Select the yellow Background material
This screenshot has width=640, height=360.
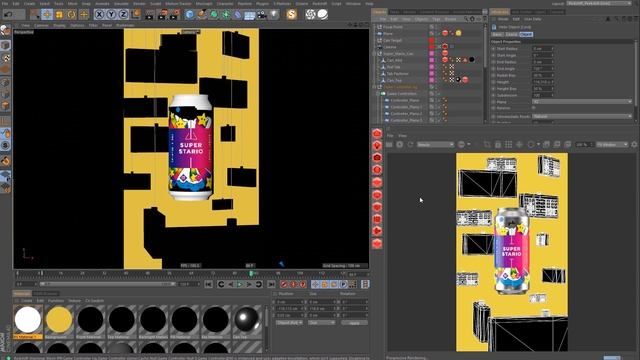59,320
